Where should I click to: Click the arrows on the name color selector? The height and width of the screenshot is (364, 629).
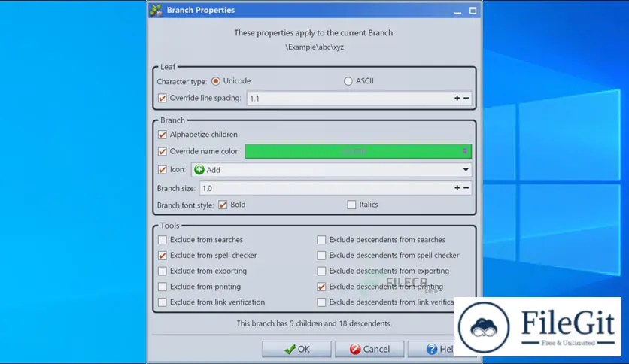[465, 152]
